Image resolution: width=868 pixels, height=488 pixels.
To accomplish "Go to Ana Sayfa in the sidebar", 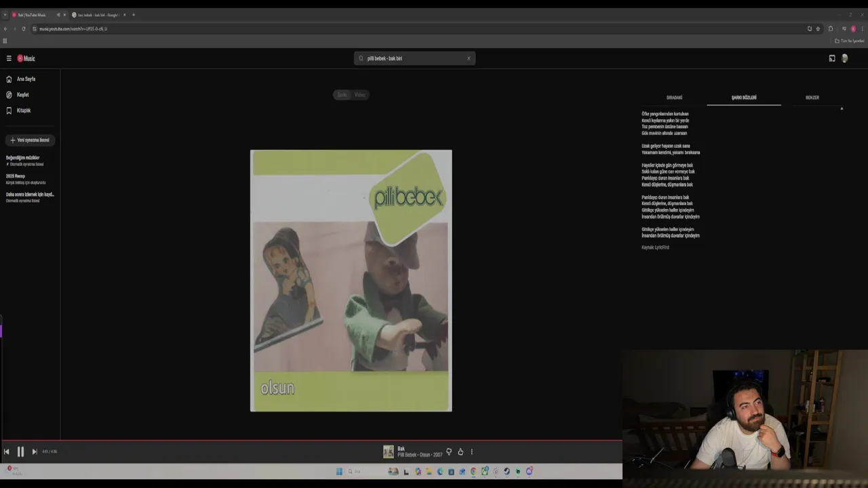I will [22, 79].
